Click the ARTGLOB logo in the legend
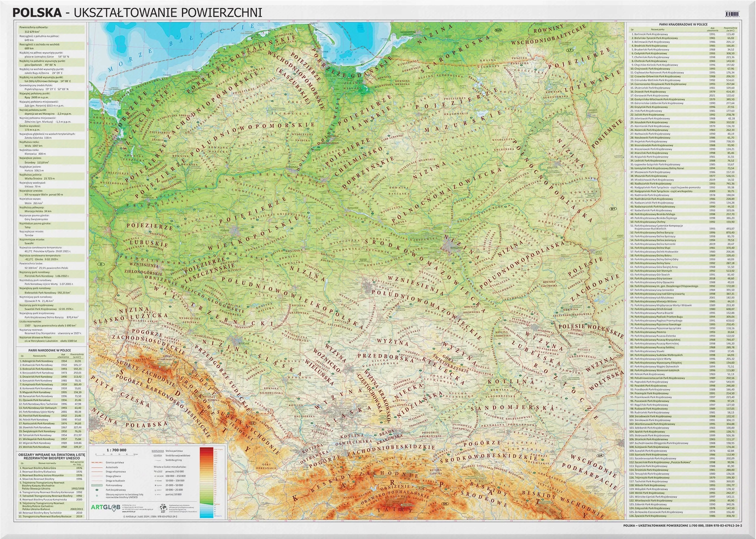 tap(106, 508)
